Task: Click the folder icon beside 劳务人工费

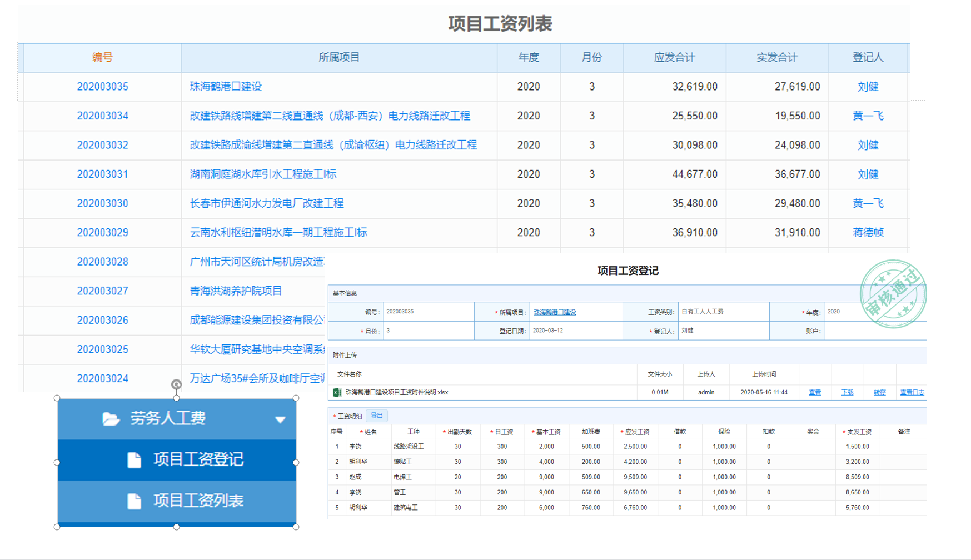Action: coord(111,419)
